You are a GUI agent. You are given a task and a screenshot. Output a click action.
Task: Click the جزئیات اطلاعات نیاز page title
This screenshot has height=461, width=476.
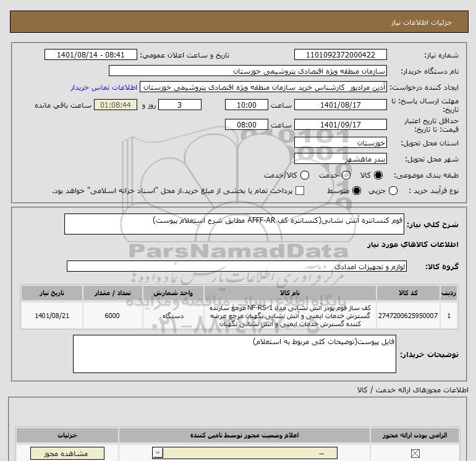click(x=422, y=22)
